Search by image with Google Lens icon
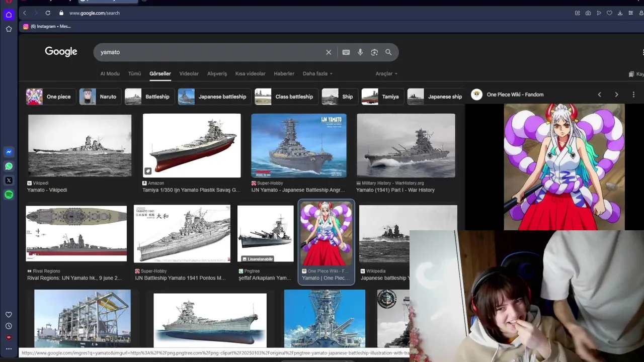This screenshot has height=362, width=644. 374,52
